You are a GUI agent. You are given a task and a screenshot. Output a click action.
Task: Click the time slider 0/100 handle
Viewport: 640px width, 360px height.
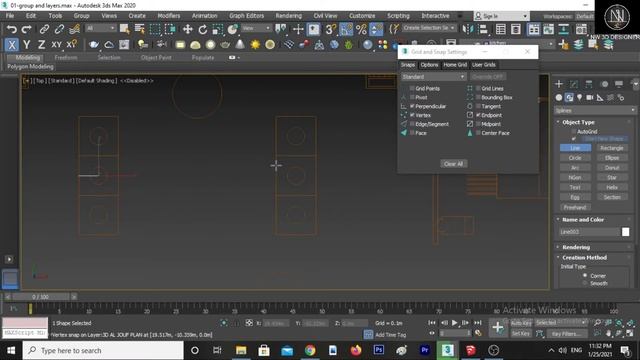point(41,297)
